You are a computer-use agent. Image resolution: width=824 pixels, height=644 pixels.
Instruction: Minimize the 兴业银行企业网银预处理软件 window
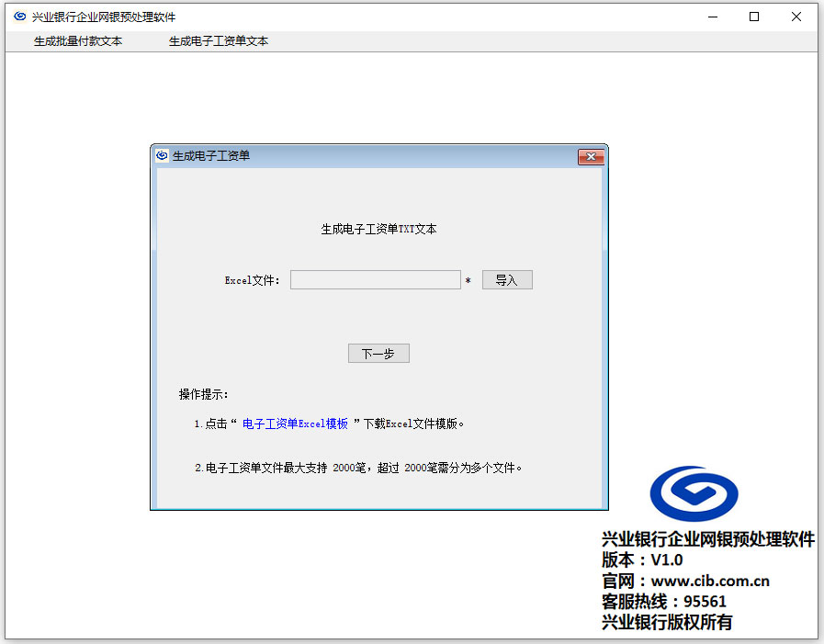tap(713, 17)
